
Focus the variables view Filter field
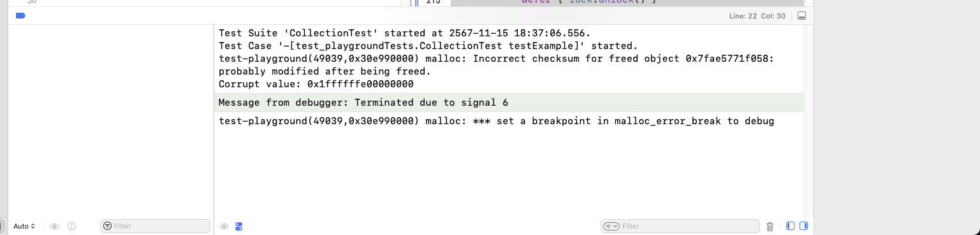pos(155,226)
